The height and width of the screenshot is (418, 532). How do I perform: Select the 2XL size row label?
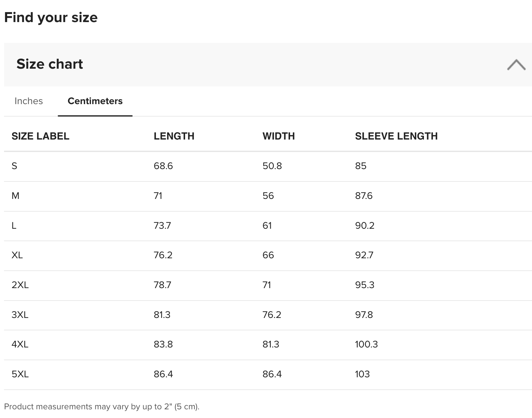(x=20, y=285)
